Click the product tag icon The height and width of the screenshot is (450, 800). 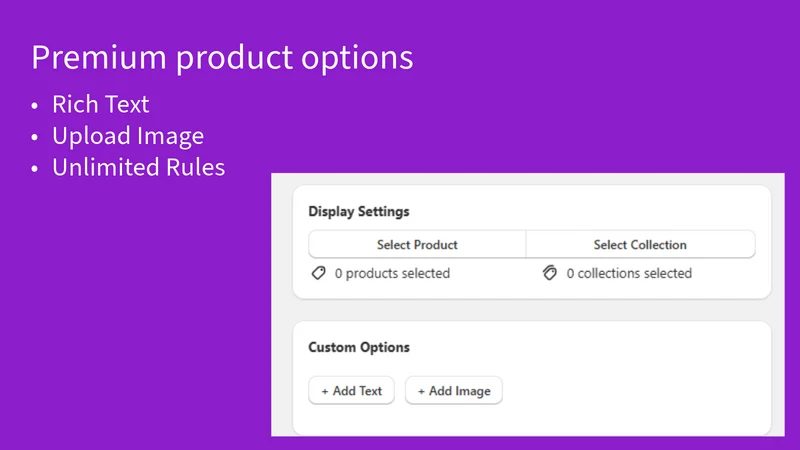(318, 273)
